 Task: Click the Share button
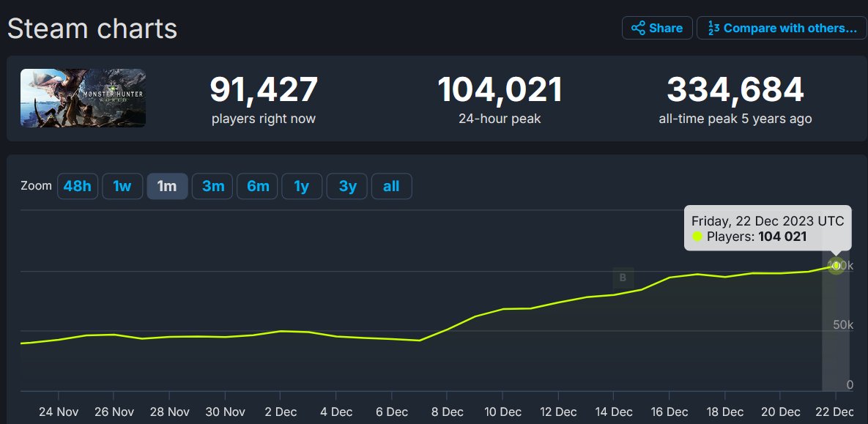[657, 28]
